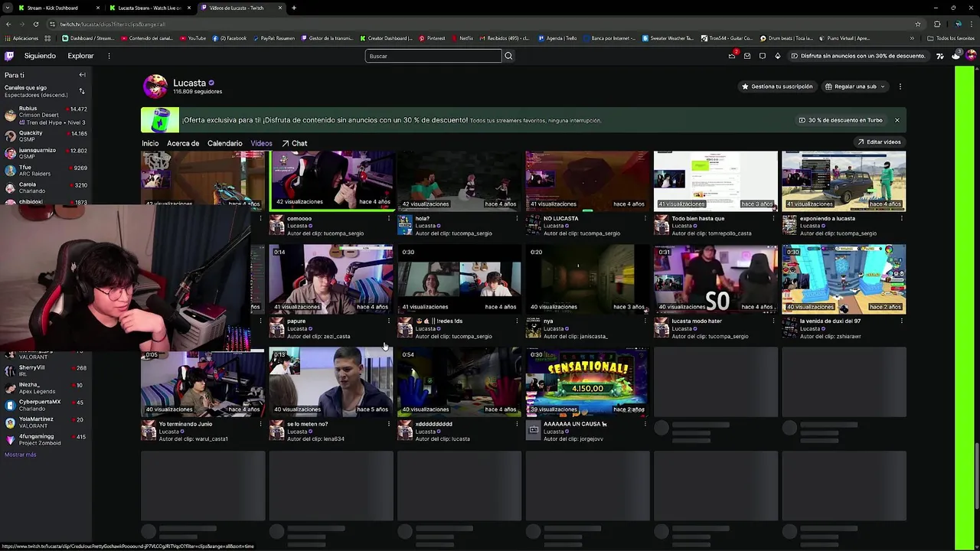Reload the page in browser toolbar
This screenshot has width=980, height=551.
35,24
